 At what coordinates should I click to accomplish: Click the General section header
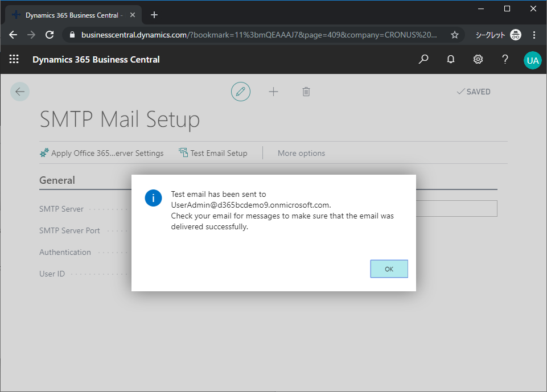coord(57,180)
